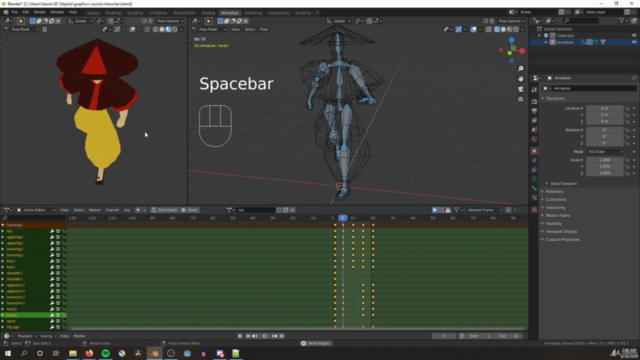Open Firefox from the Windows taskbar

pos(89,353)
